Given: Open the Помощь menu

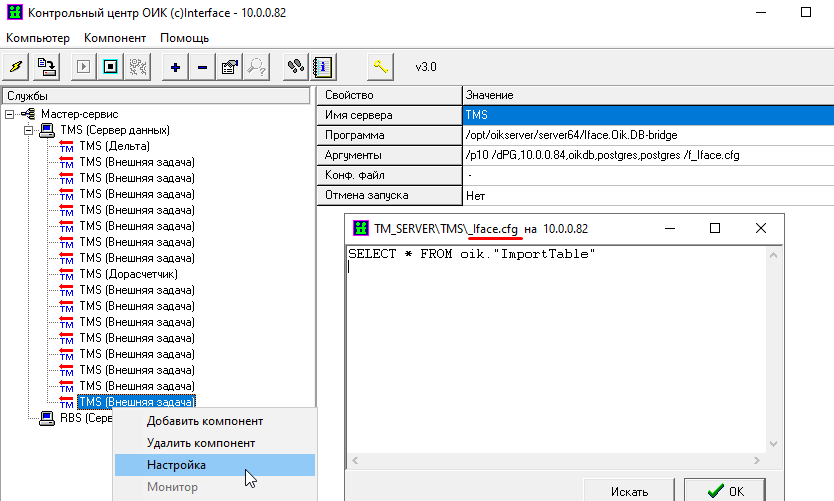Looking at the screenshot, I should (184, 38).
